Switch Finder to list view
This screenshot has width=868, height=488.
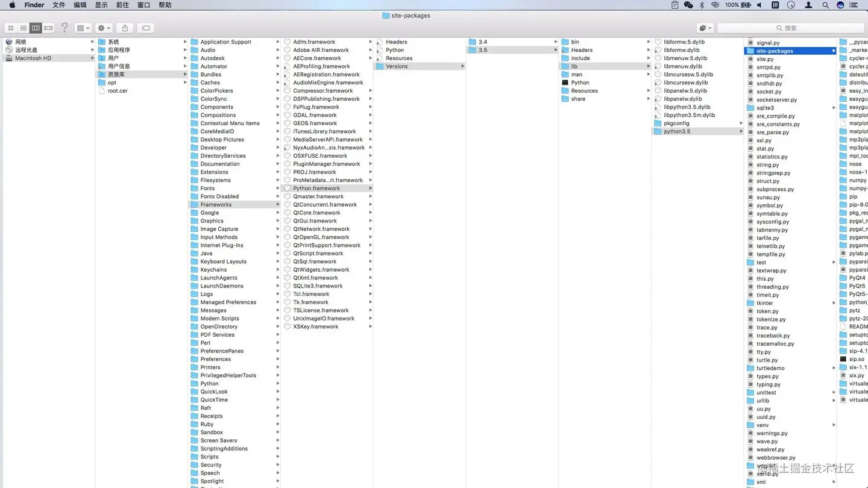[24, 28]
